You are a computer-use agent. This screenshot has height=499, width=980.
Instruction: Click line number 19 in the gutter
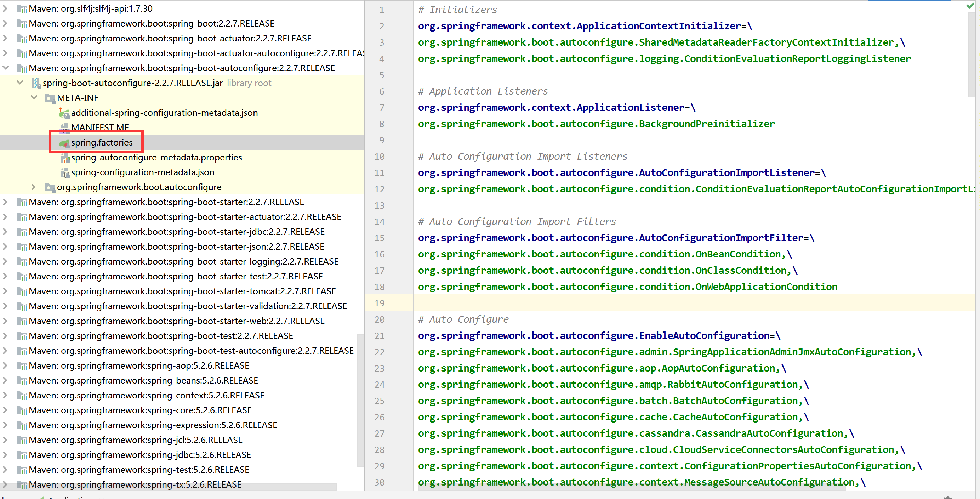(x=380, y=304)
